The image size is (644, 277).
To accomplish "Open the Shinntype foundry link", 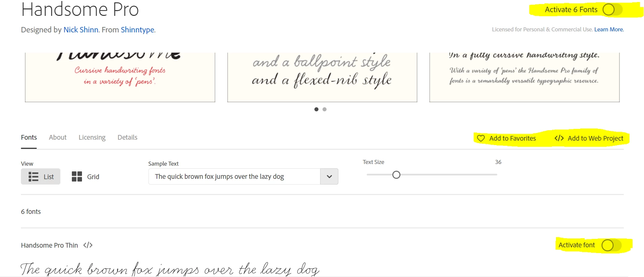I will tap(138, 30).
